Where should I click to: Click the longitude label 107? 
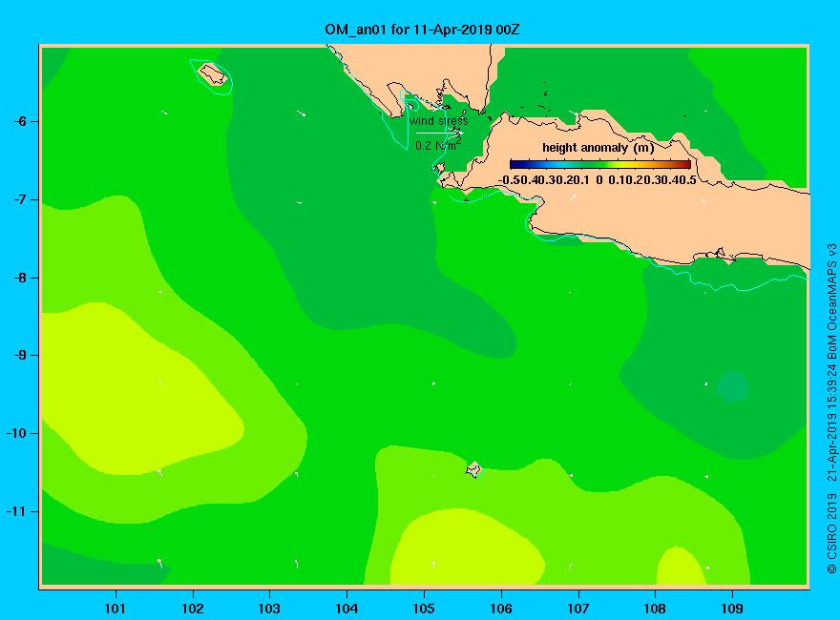[x=578, y=609]
